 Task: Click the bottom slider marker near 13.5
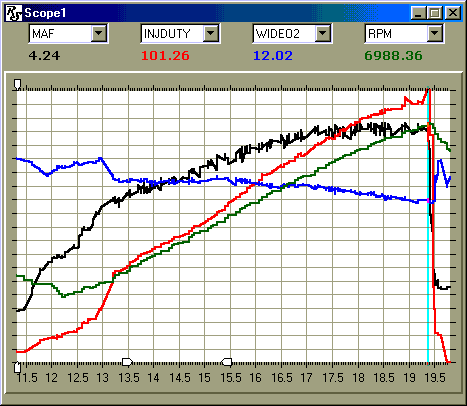coord(127,362)
